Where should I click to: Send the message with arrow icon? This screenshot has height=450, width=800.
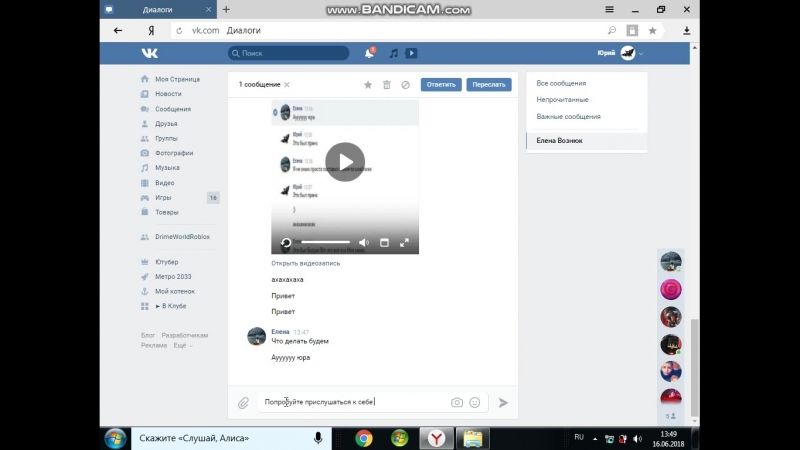tap(503, 403)
